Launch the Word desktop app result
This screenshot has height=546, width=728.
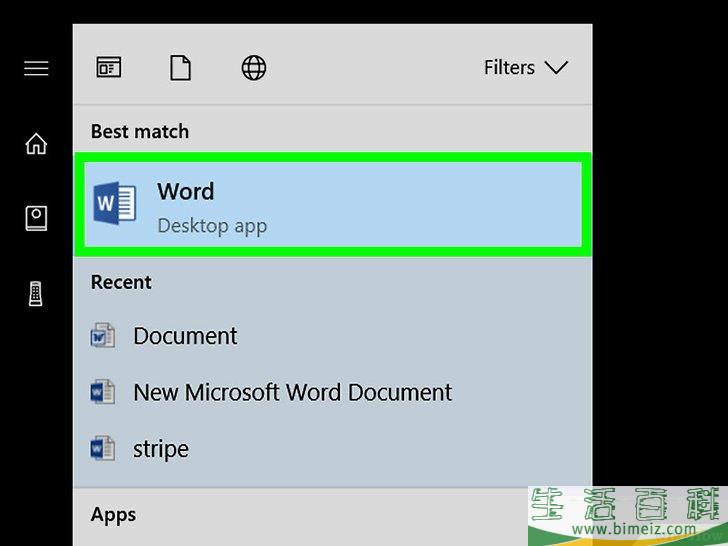[x=333, y=204]
